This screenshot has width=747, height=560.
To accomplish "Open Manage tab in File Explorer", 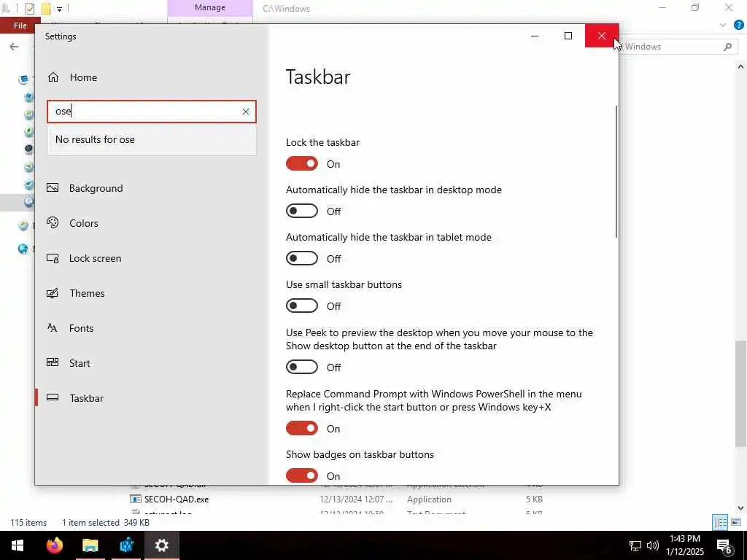I will pos(209,7).
